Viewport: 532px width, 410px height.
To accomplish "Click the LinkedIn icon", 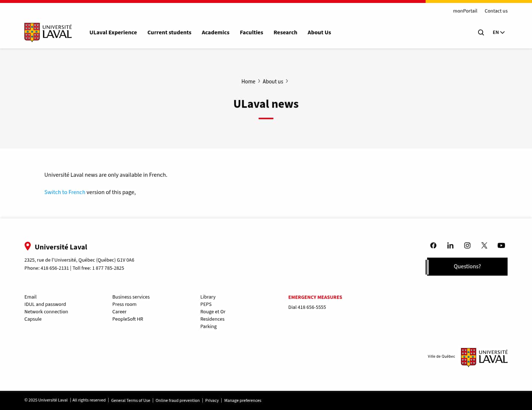I will 450,245.
